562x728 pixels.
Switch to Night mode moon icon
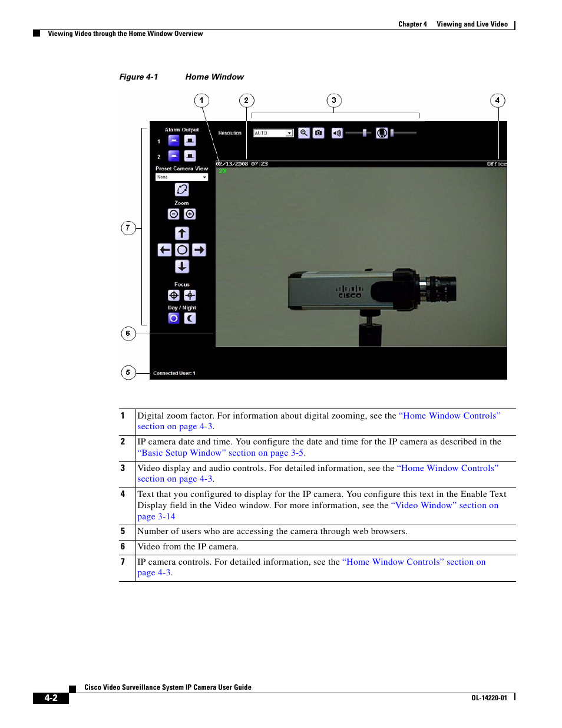coord(190,318)
